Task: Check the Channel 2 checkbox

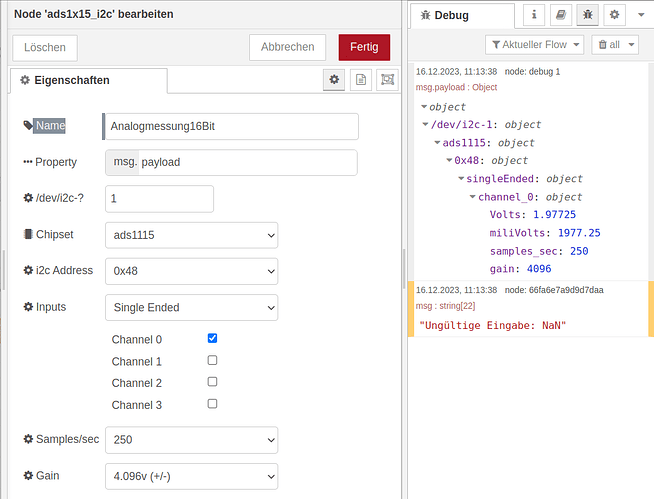Action: (x=212, y=382)
